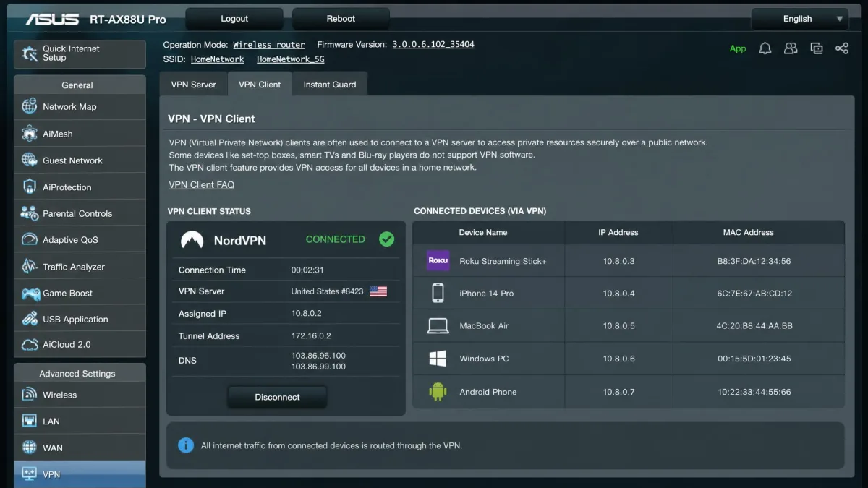Click the green connected checkmark icon

(387, 239)
